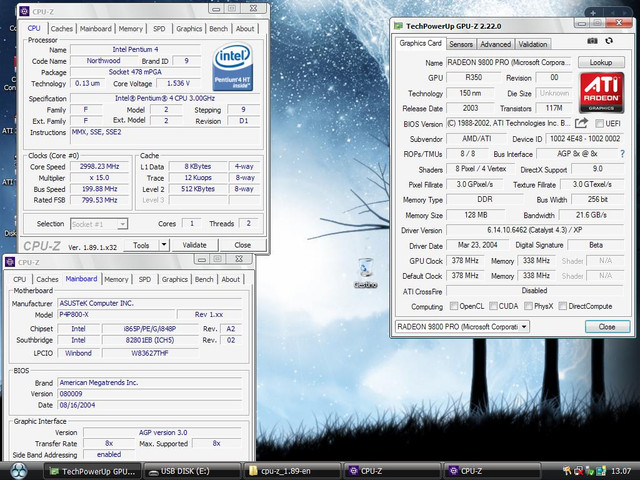Click the LPCIO value W83627THF
Image resolution: width=640 pixels, height=480 pixels.
point(150,353)
